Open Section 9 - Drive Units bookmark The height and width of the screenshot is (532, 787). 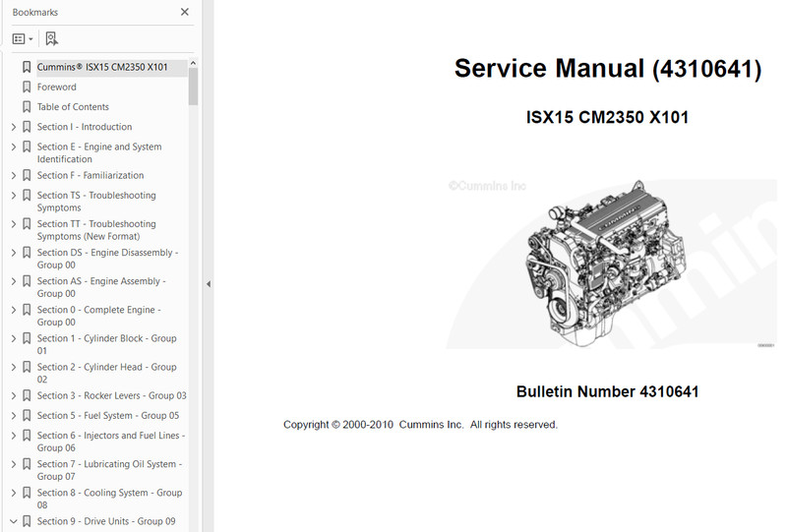(x=106, y=521)
